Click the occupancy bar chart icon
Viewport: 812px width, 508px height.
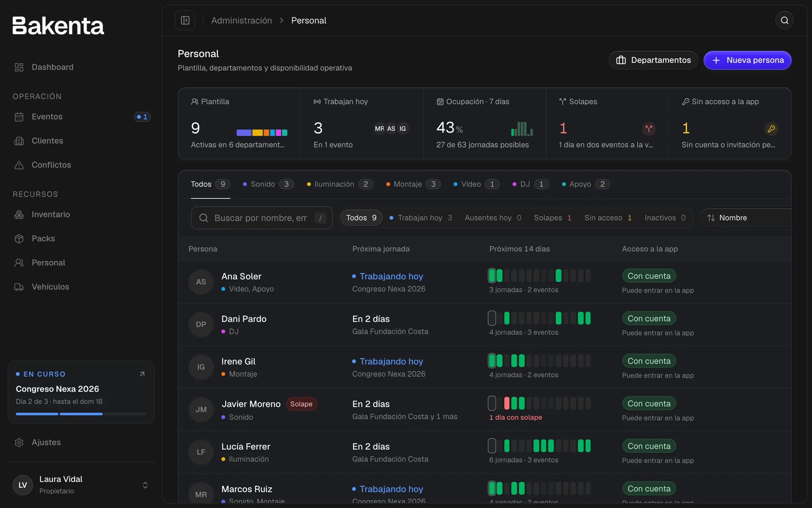(x=522, y=129)
